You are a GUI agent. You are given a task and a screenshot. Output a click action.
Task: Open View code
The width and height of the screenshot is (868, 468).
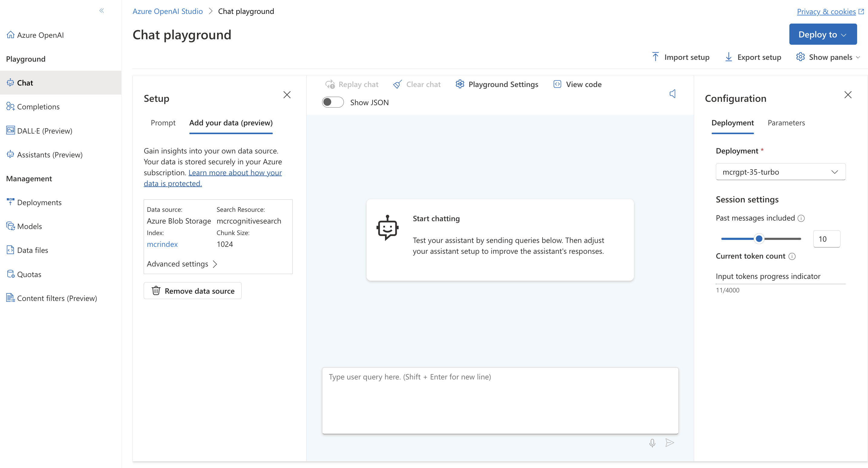tap(578, 84)
